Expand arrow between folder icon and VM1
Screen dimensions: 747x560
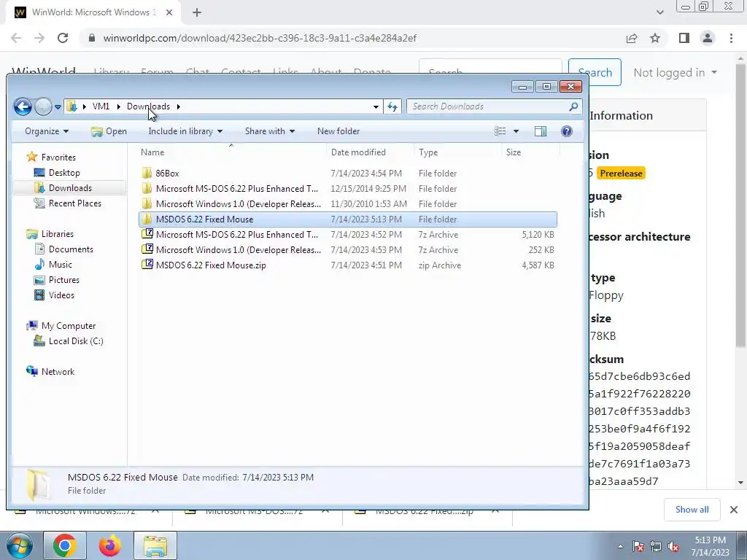point(85,106)
